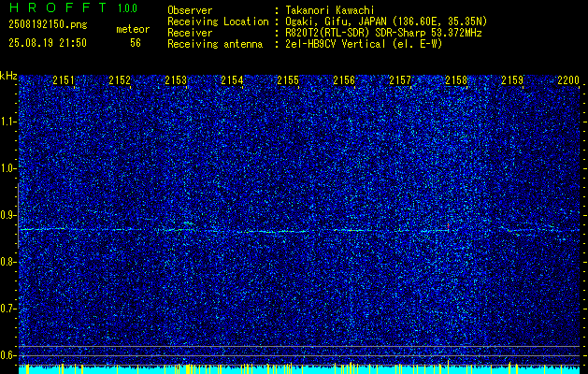Click the 2151 time marker
The height and width of the screenshot is (374, 588).
[64, 80]
